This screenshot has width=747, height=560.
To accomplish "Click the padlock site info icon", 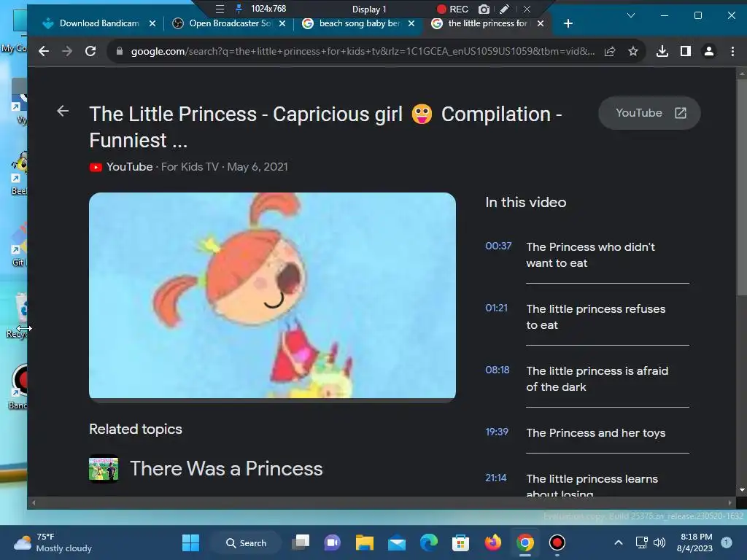I will pos(120,52).
